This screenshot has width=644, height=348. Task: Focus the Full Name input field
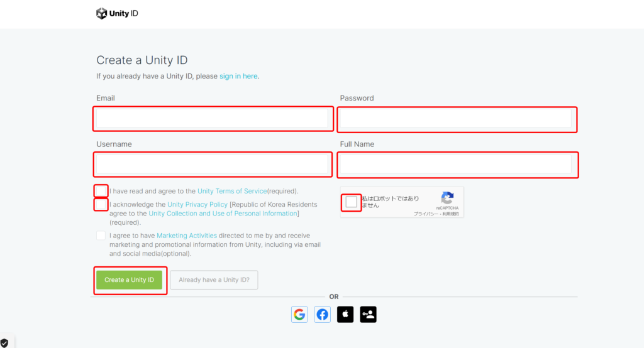(457, 165)
